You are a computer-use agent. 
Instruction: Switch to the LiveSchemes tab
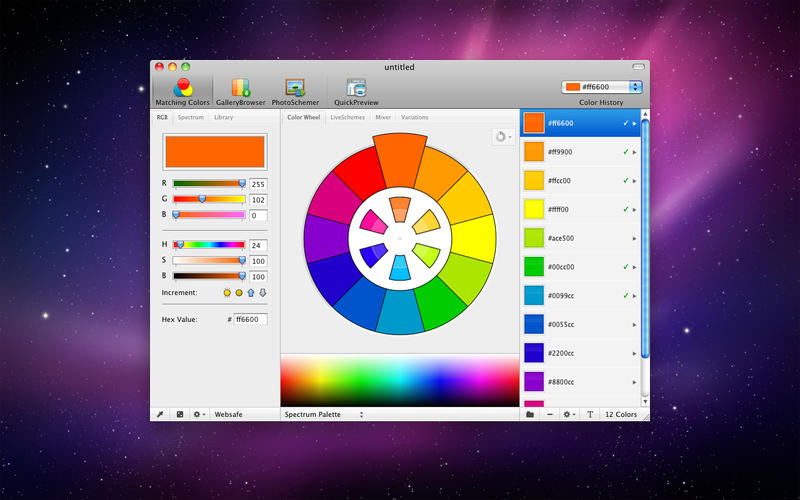(347, 117)
